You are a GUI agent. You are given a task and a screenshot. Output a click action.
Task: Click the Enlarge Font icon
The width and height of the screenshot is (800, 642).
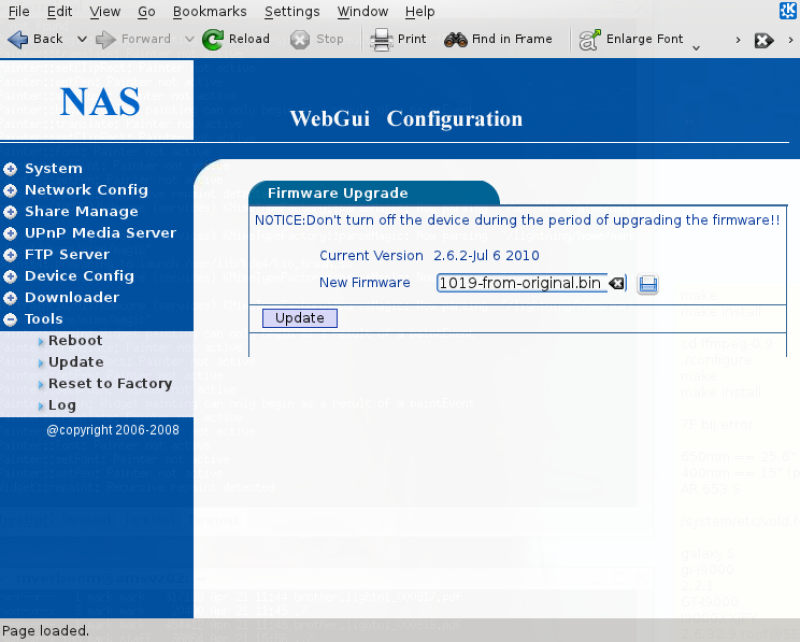[589, 39]
